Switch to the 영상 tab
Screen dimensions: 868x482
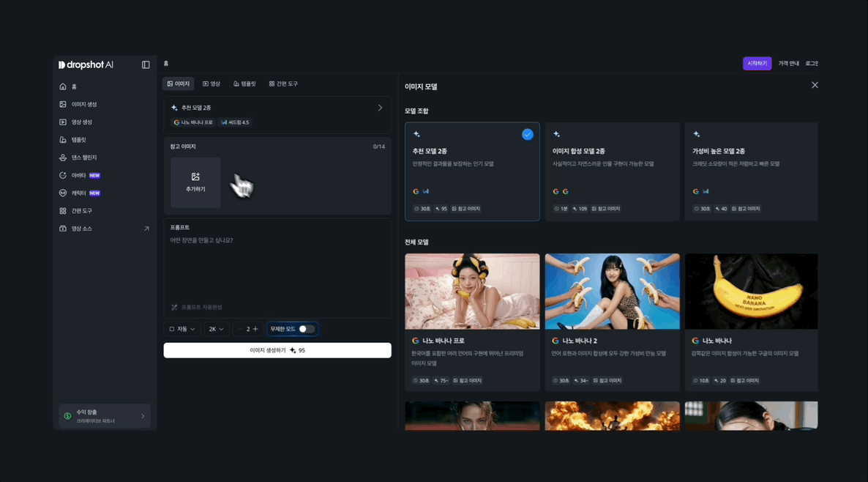point(212,84)
